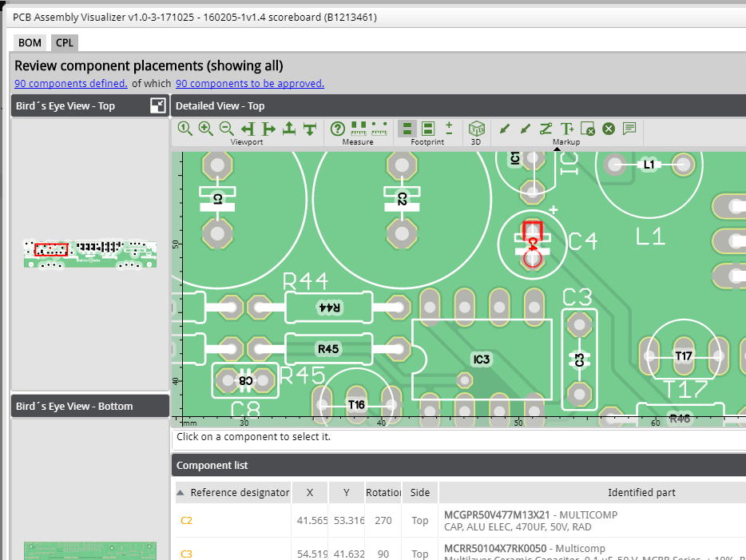
Task: Click the Bird's Eye View popout icon
Action: [x=157, y=105]
